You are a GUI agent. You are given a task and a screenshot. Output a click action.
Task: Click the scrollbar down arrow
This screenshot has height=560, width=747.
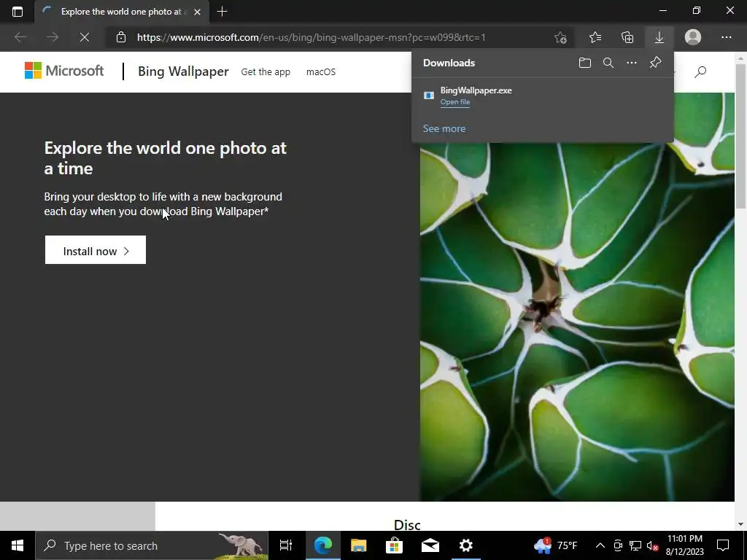pyautogui.click(x=740, y=524)
